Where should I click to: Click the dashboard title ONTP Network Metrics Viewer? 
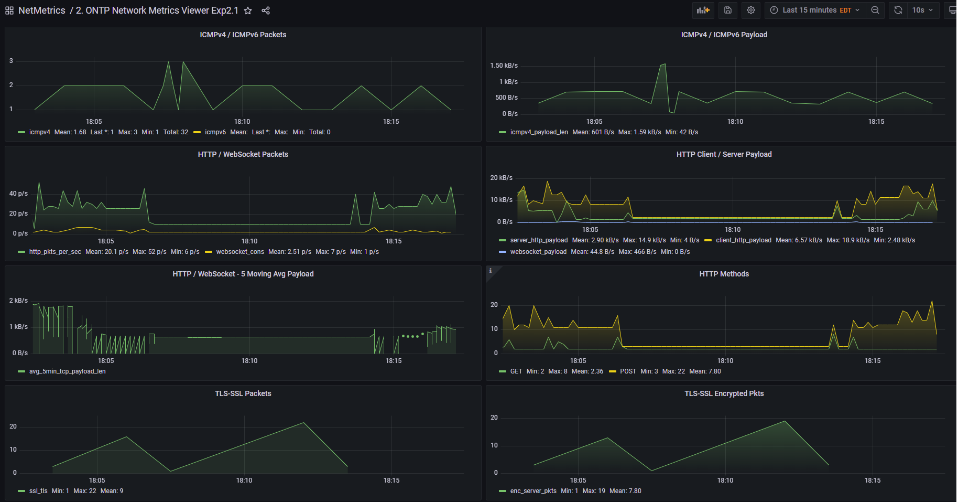157,10
